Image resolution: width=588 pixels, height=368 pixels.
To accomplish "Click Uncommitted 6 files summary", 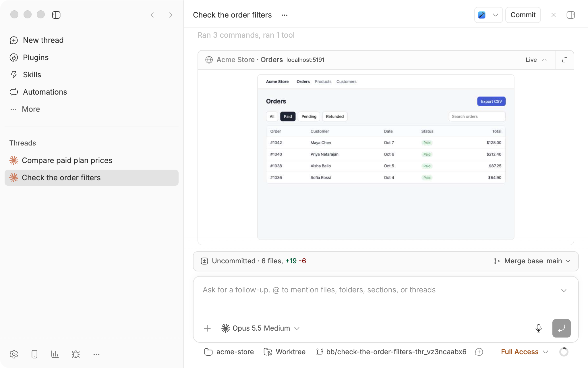I will (259, 261).
